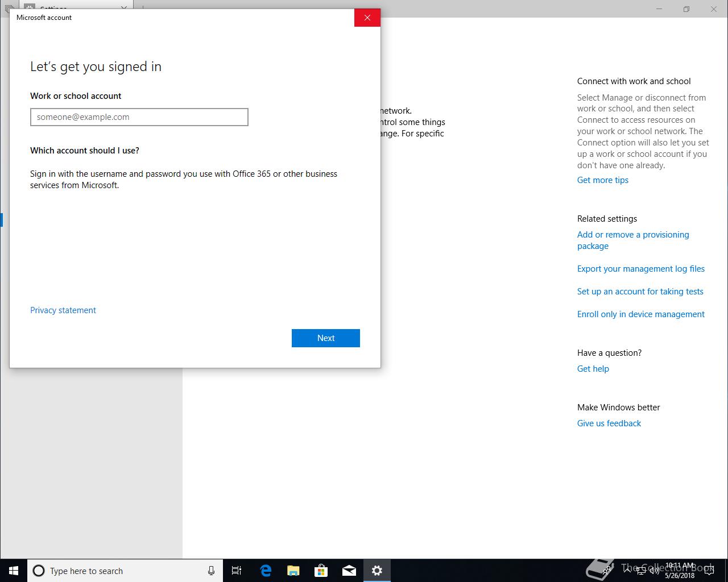
Task: Click the Cortana circle icon in search box
Action: pyautogui.click(x=39, y=571)
